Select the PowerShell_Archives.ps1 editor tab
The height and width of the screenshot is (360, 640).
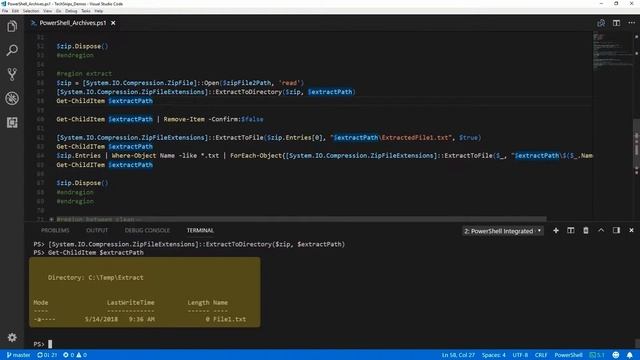73,23
